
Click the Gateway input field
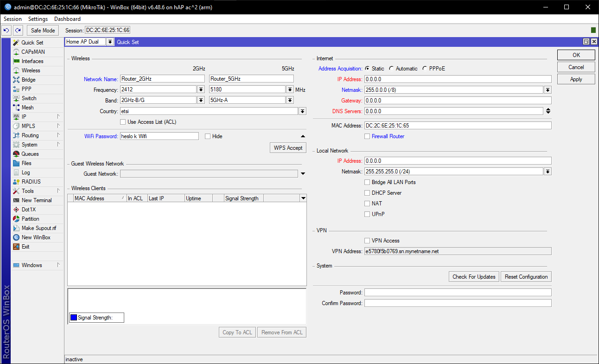[x=458, y=101]
